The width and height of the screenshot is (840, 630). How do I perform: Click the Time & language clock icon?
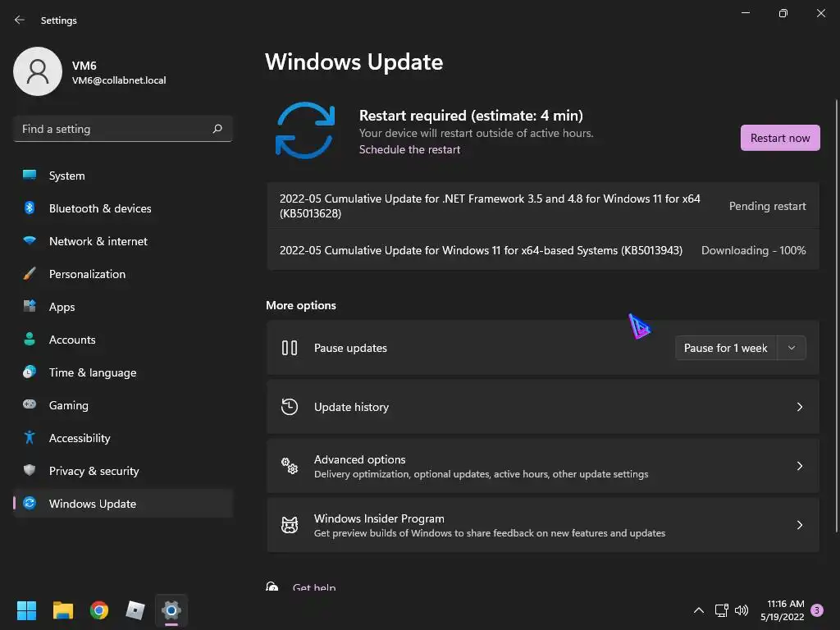pos(30,372)
